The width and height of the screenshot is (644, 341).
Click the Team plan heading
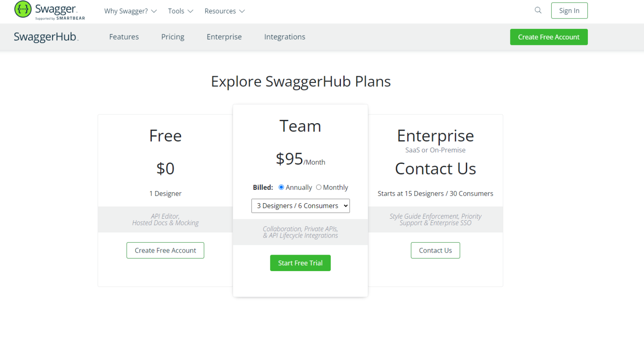pos(300,126)
